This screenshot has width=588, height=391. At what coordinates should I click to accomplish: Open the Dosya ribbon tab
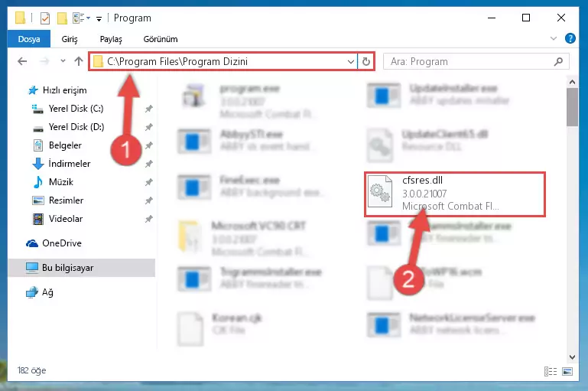[29, 39]
